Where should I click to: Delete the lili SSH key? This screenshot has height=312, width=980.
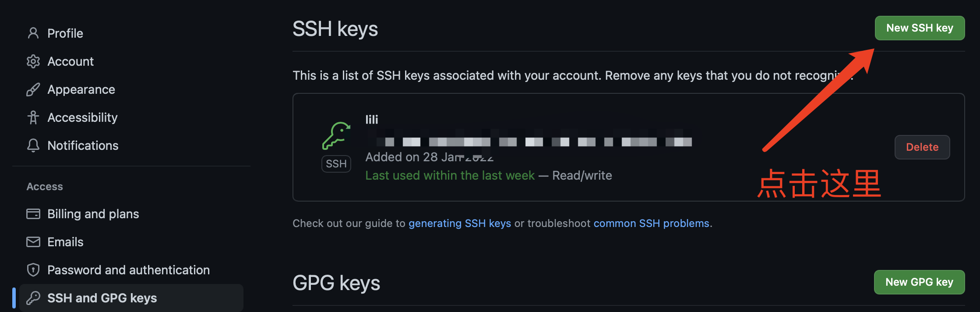click(x=922, y=147)
